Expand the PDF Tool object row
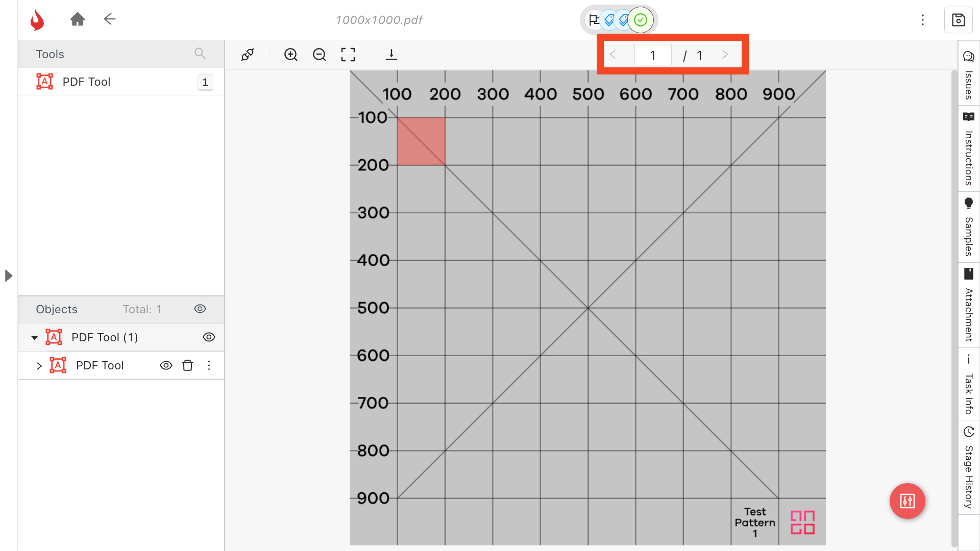The height and width of the screenshot is (551, 980). [39, 365]
